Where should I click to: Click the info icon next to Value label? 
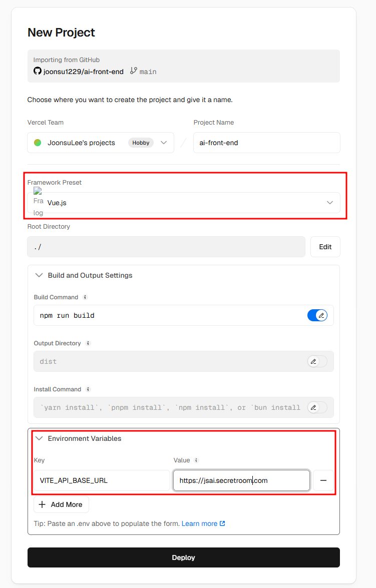click(196, 460)
